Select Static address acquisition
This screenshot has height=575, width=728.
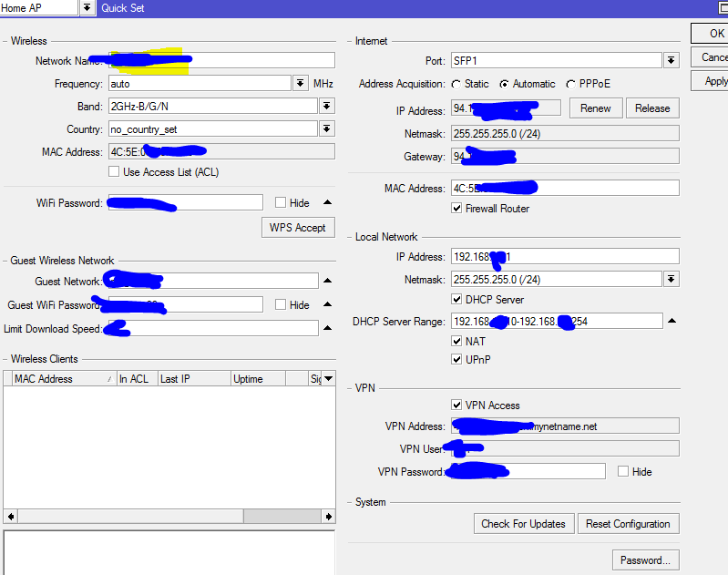(x=456, y=84)
